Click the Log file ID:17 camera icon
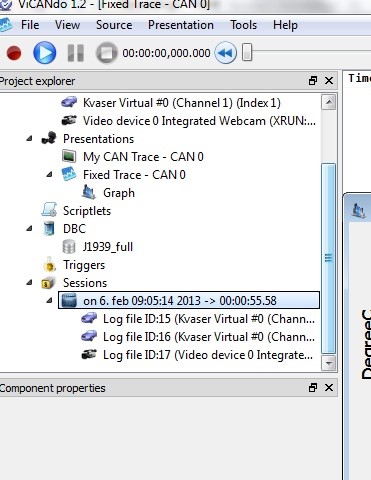Viewport: 371px width, 480px height. click(x=89, y=354)
